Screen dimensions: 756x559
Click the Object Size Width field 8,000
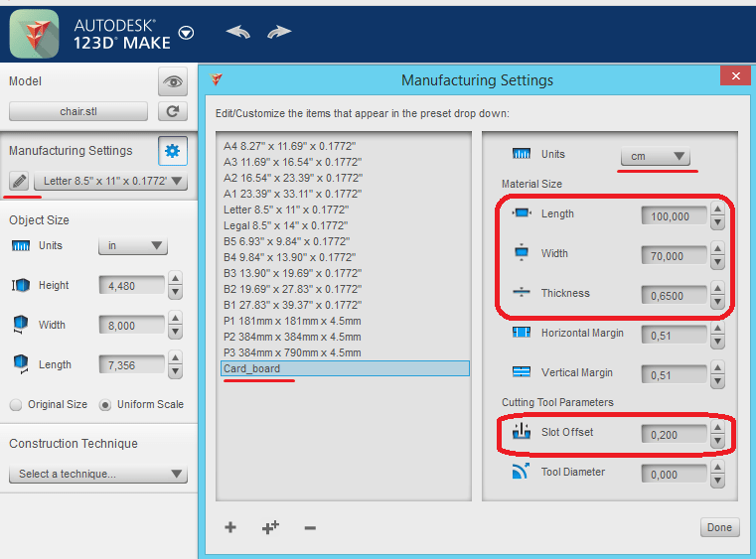(x=131, y=326)
